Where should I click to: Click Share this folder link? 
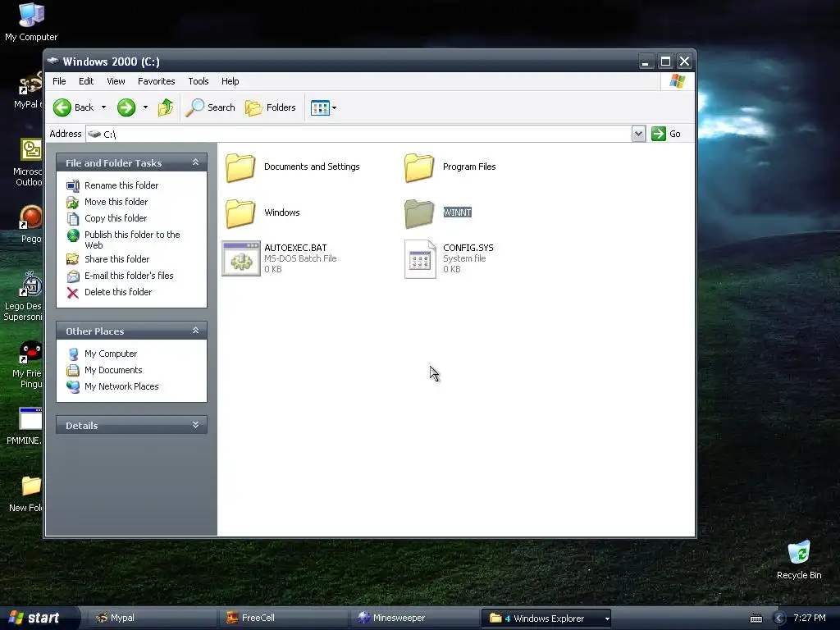point(116,259)
